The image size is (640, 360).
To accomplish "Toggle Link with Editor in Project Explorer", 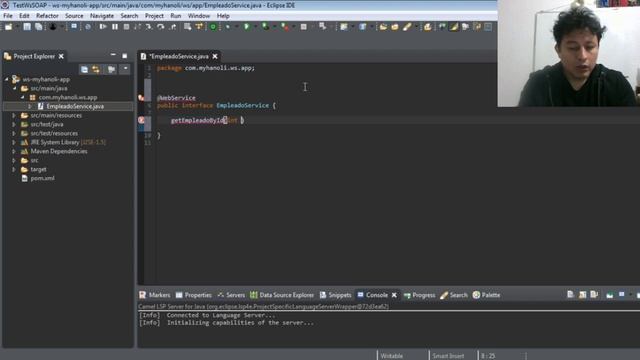I will 96,69.
